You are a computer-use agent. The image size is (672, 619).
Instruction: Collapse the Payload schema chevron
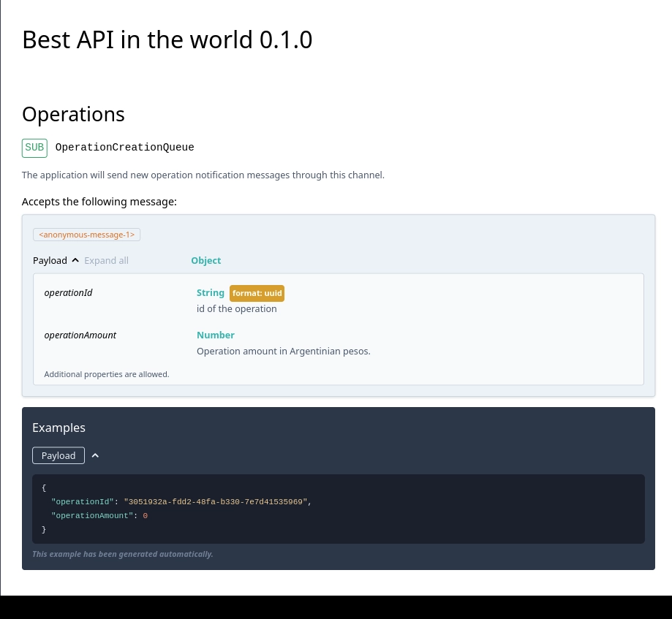pos(75,259)
